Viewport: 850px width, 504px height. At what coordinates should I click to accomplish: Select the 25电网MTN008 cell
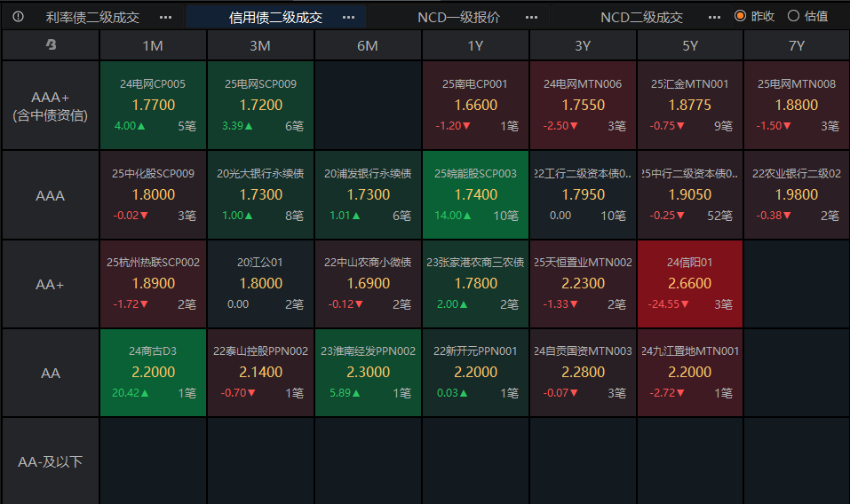[x=797, y=105]
